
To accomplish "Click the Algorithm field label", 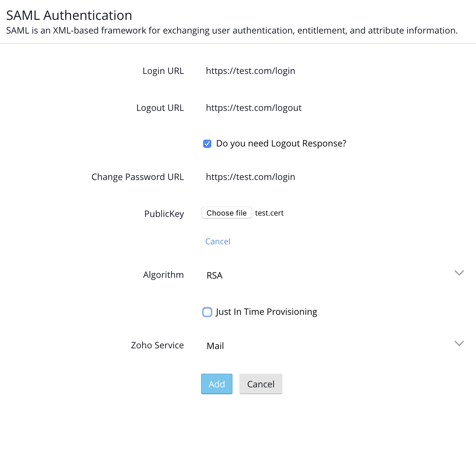I will click(163, 275).
